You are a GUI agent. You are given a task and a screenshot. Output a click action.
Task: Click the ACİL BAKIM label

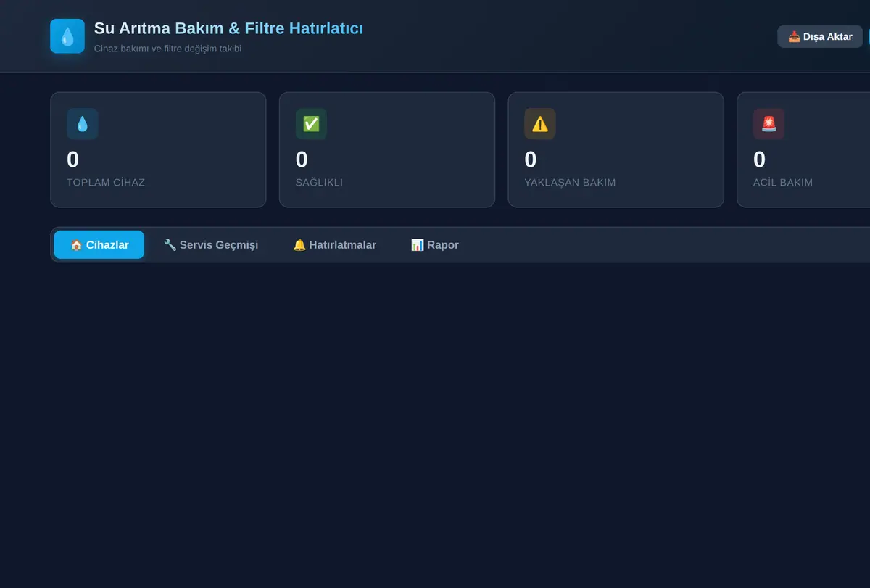point(783,182)
